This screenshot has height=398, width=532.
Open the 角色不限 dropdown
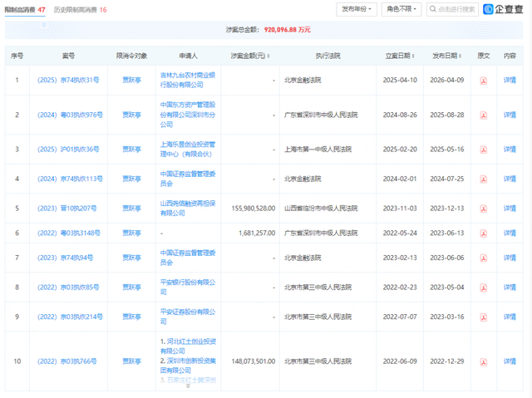tap(401, 9)
